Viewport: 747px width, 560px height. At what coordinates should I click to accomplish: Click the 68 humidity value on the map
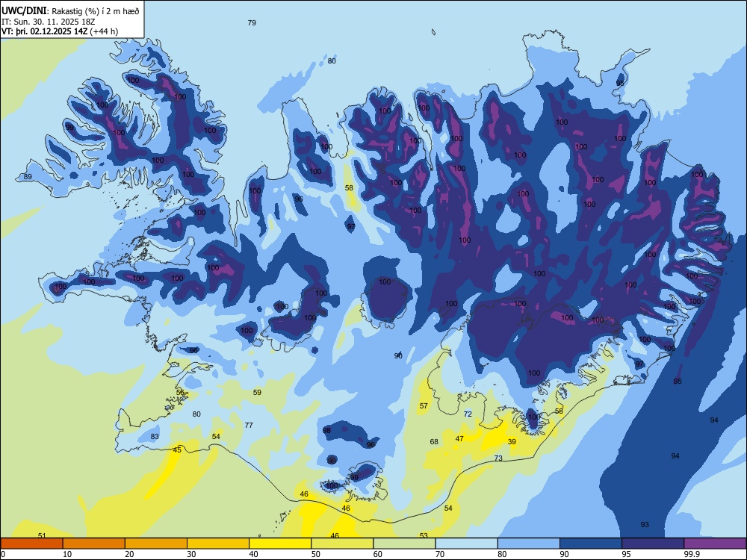(434, 441)
